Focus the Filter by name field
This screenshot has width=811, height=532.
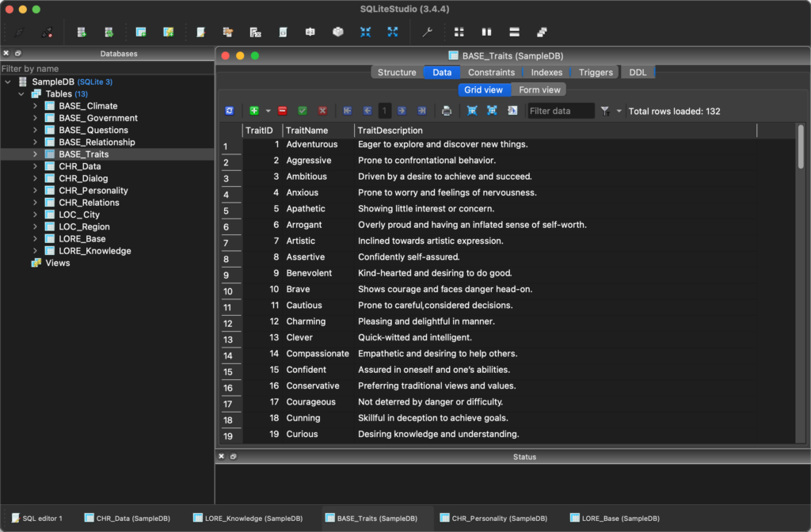[107, 68]
